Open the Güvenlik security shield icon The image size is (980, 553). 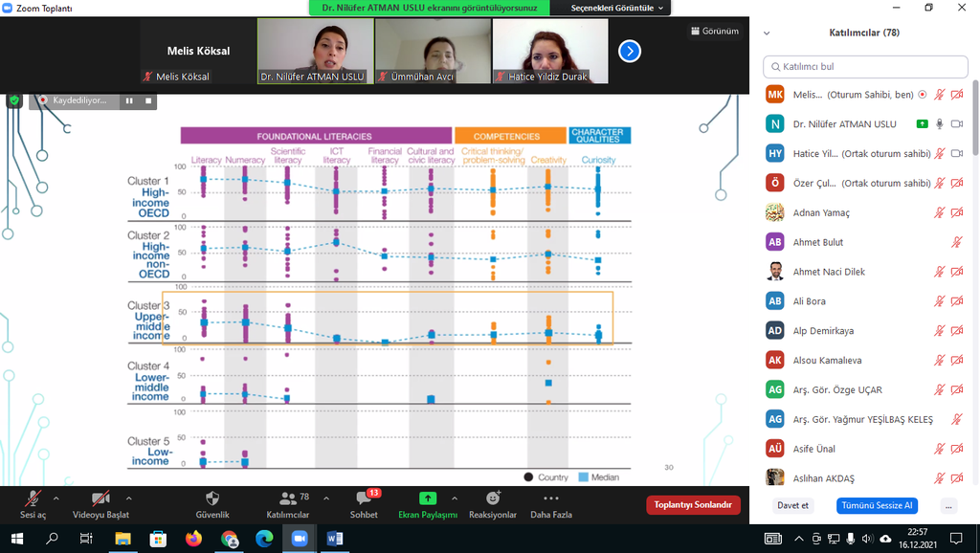tap(212, 498)
